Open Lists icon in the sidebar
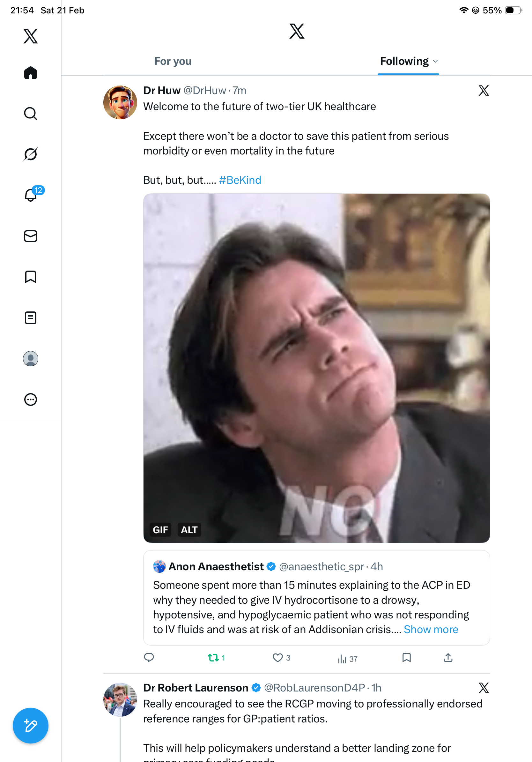 pyautogui.click(x=31, y=317)
